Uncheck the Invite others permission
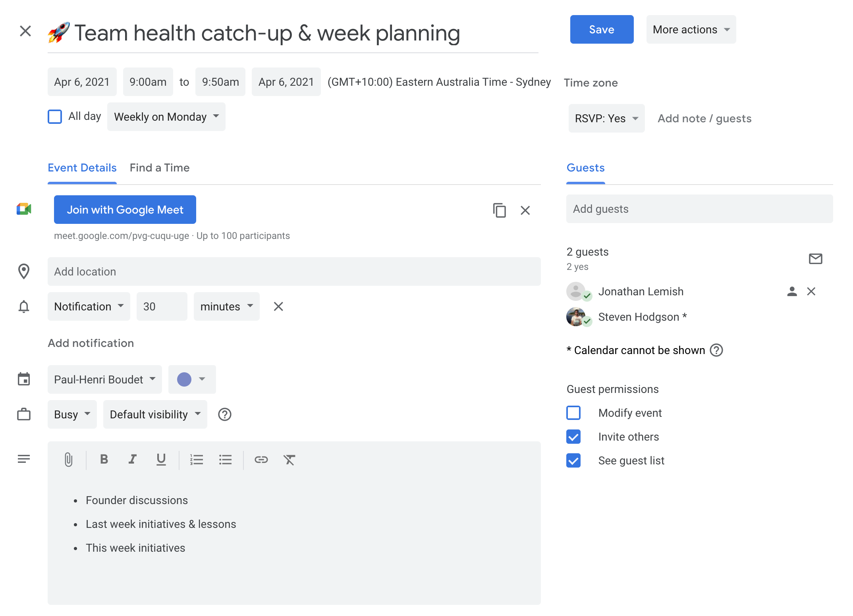The width and height of the screenshot is (853, 616). point(573,437)
